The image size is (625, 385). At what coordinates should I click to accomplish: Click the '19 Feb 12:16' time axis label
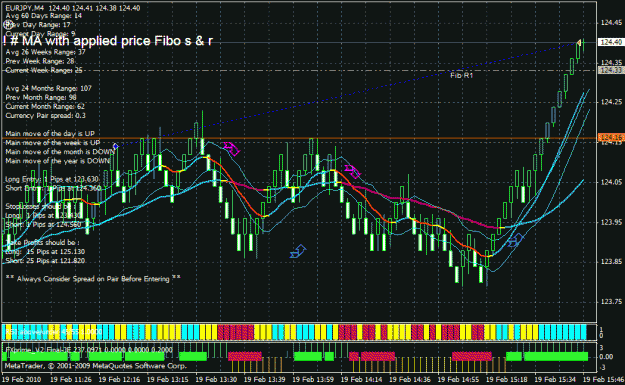pos(119,379)
